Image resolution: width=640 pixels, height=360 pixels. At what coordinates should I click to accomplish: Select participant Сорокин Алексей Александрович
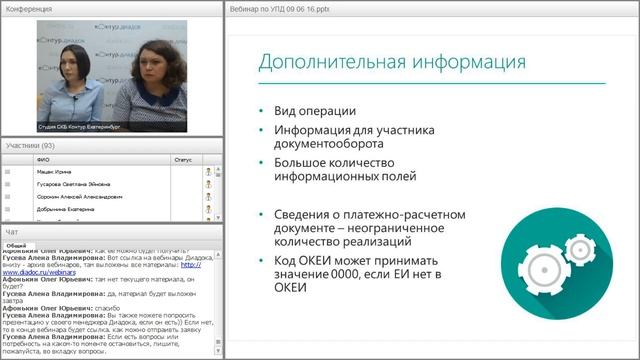[x=80, y=197]
